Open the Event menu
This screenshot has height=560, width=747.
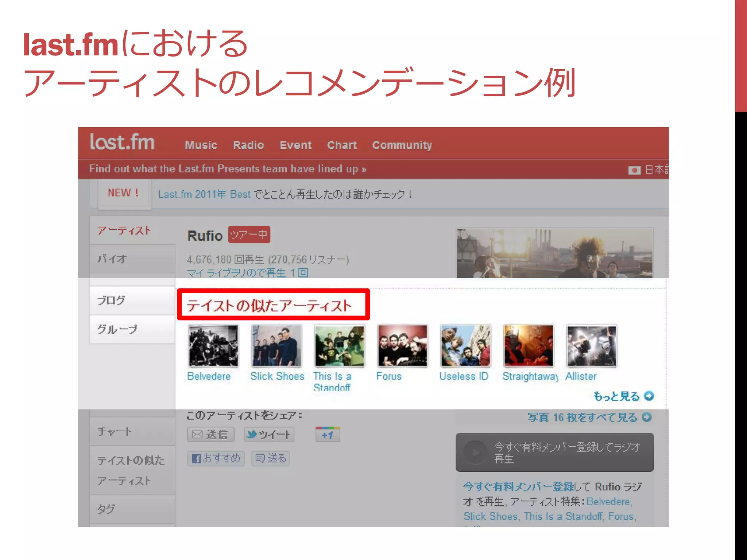[295, 145]
